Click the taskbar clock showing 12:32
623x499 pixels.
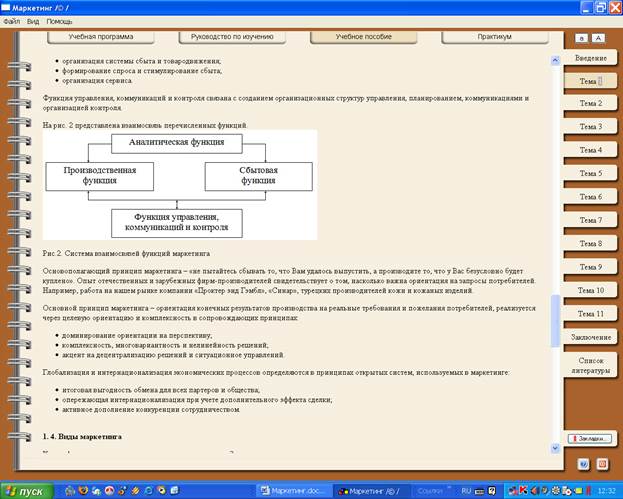607,491
